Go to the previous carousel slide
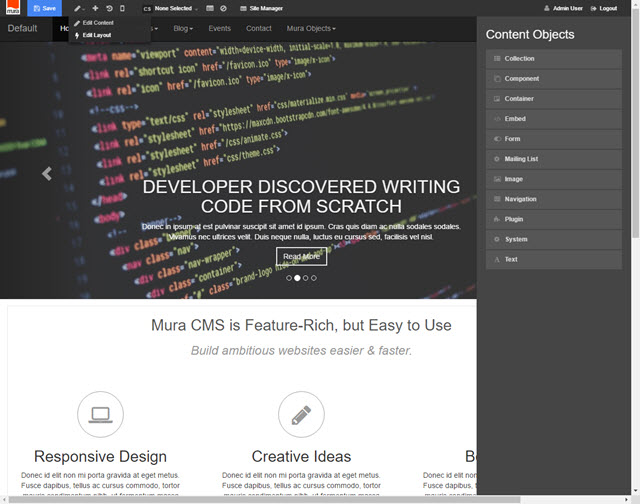 (47, 174)
